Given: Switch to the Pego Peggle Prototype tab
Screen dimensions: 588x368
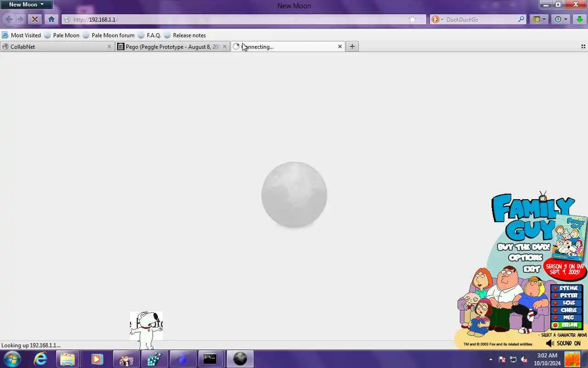Looking at the screenshot, I should tap(172, 46).
